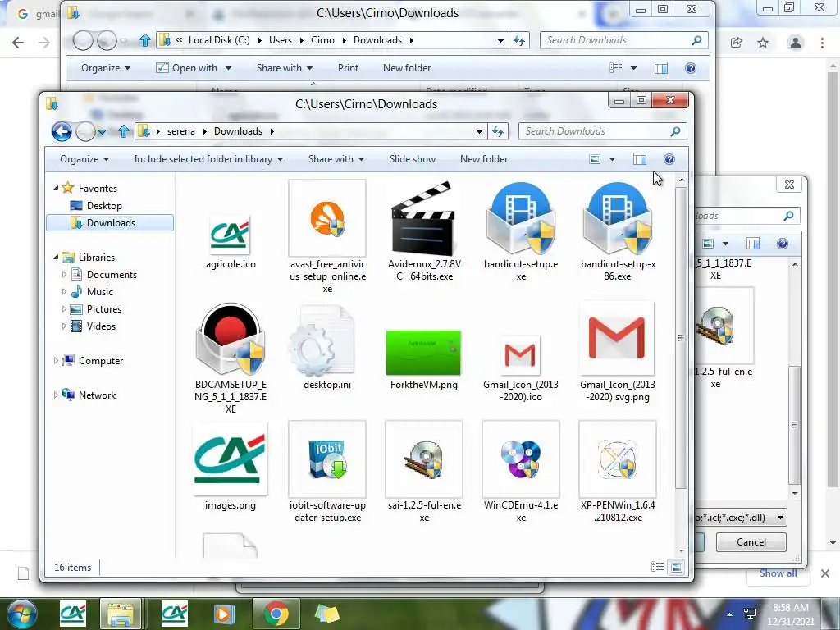Viewport: 840px width, 630px height.
Task: Expand the Documents library
Action: (x=64, y=274)
